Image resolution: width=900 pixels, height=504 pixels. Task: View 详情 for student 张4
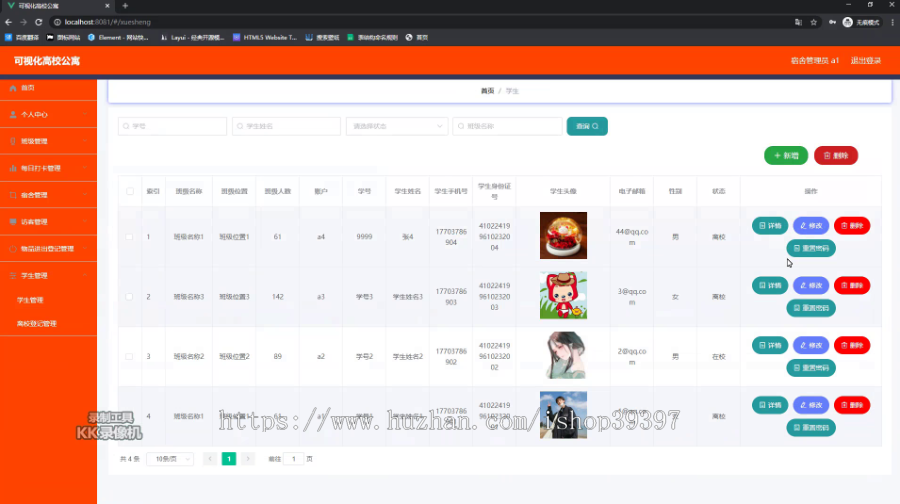[770, 226]
